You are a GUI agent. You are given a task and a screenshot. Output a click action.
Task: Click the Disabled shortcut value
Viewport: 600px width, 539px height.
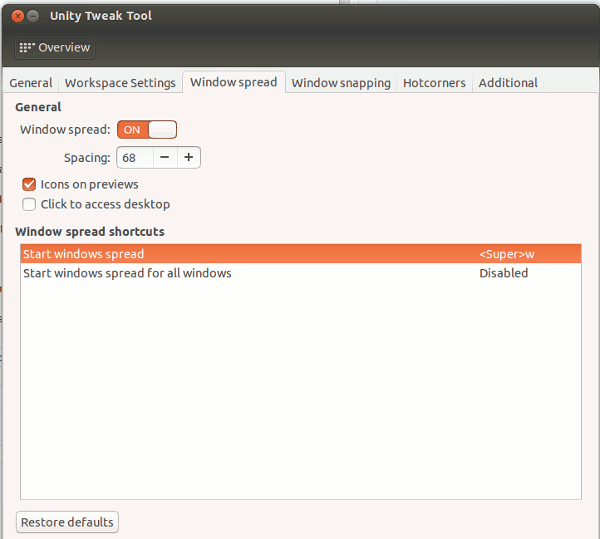point(504,273)
